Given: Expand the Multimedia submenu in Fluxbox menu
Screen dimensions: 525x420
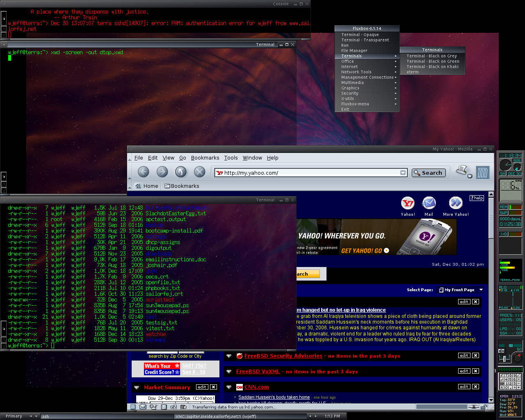Looking at the screenshot, I should tap(367, 83).
